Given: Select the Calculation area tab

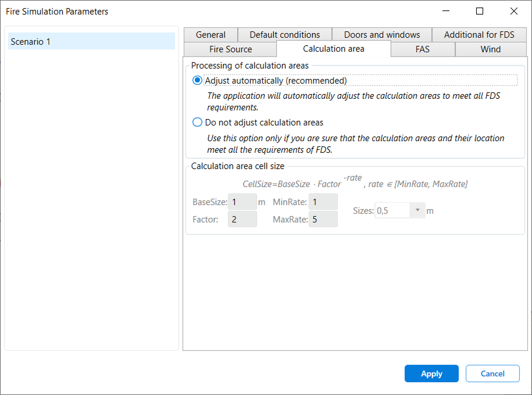Looking at the screenshot, I should (x=333, y=49).
